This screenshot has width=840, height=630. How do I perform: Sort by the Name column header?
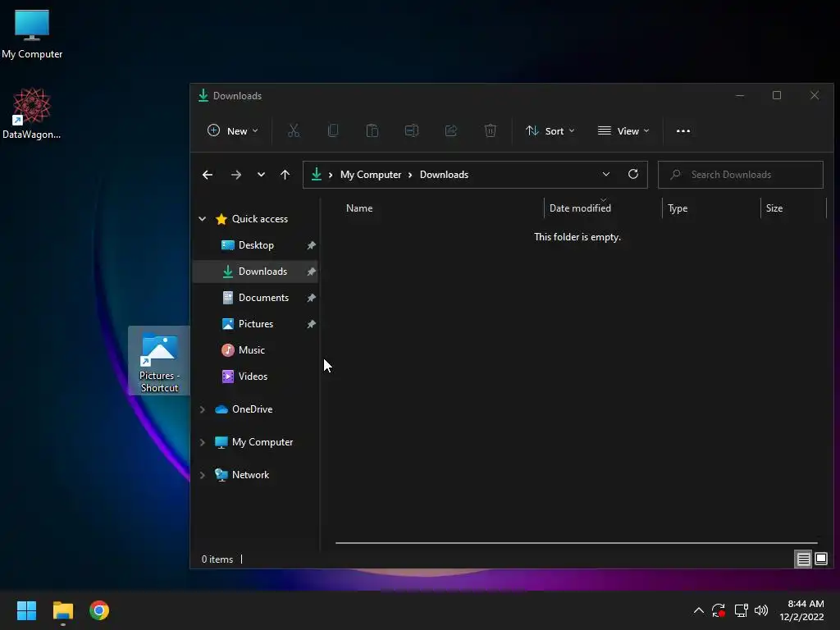click(x=359, y=208)
